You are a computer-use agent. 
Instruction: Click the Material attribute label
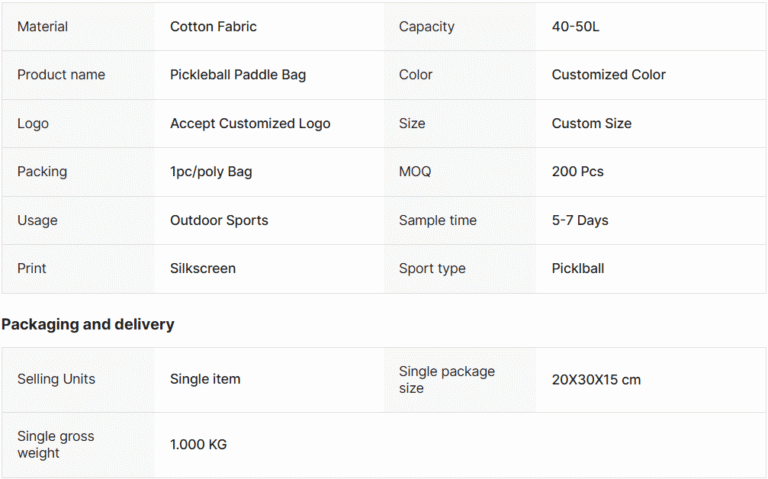point(42,26)
